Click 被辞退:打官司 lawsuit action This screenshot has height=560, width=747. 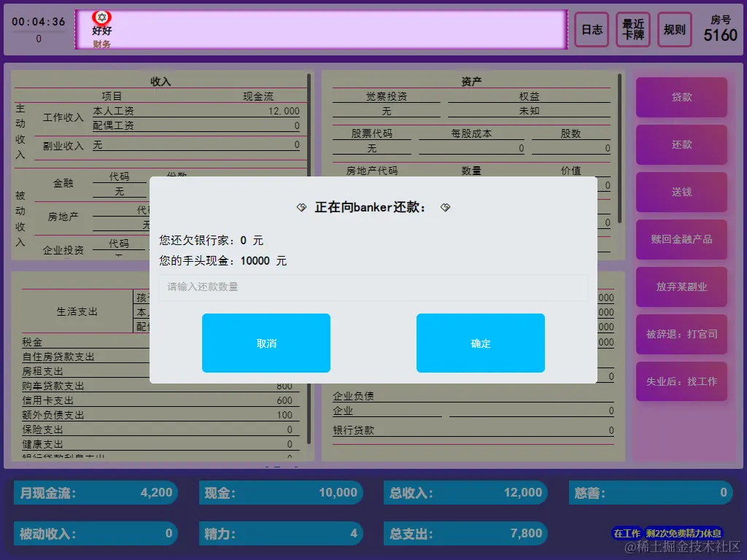(x=681, y=335)
